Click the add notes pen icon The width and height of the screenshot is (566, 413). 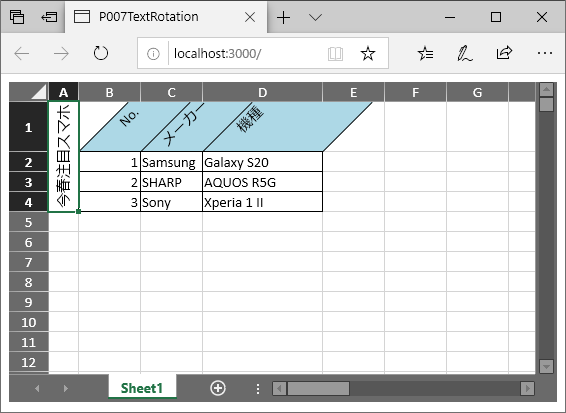point(465,54)
